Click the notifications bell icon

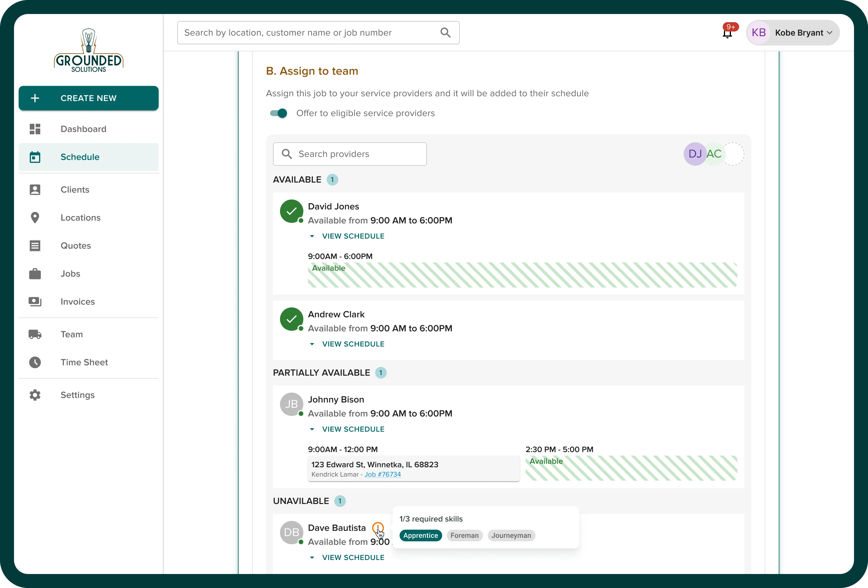pos(728,33)
